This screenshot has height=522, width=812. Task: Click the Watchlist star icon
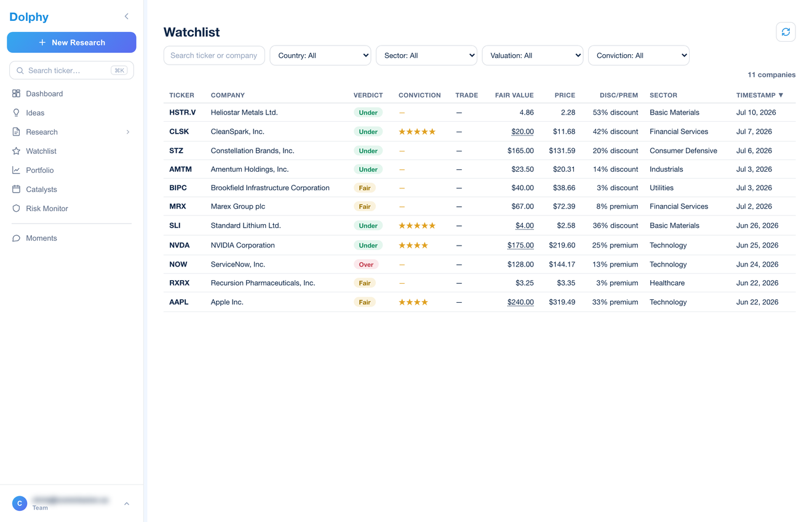coord(16,151)
